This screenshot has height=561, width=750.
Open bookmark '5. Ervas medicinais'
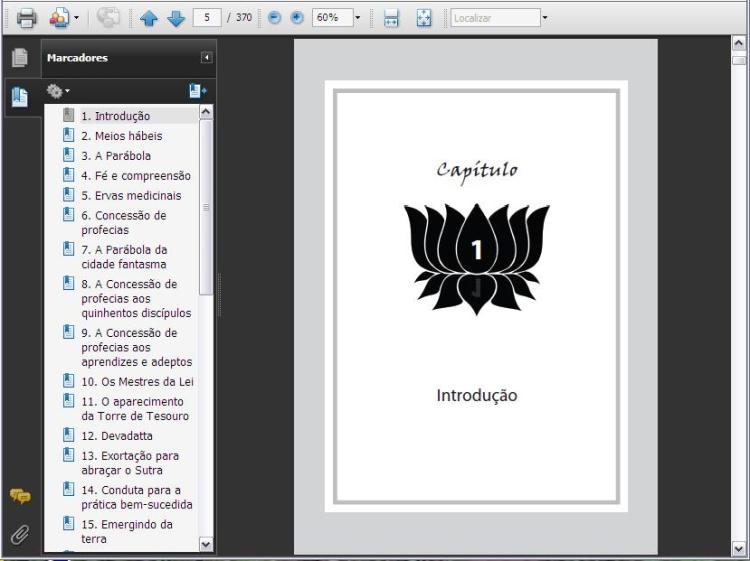131,195
